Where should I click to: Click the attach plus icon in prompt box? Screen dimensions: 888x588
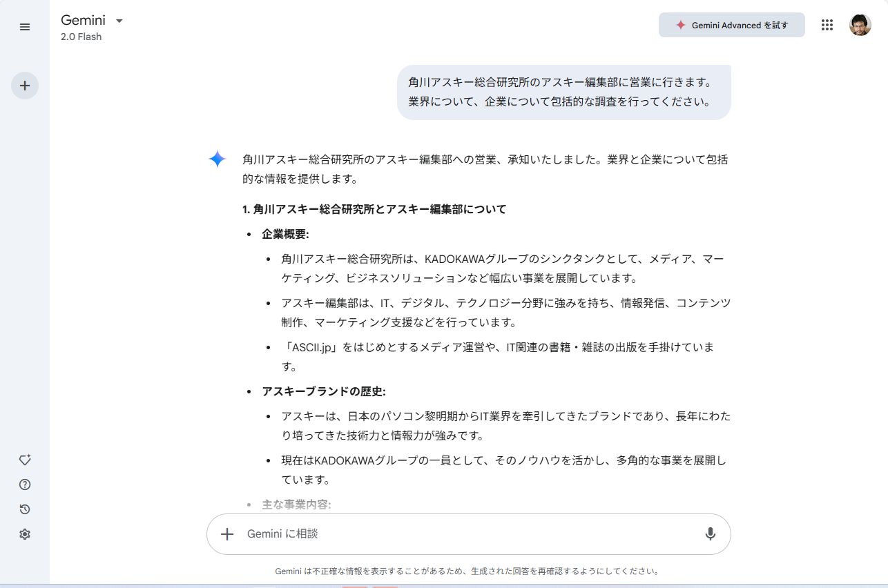227,533
